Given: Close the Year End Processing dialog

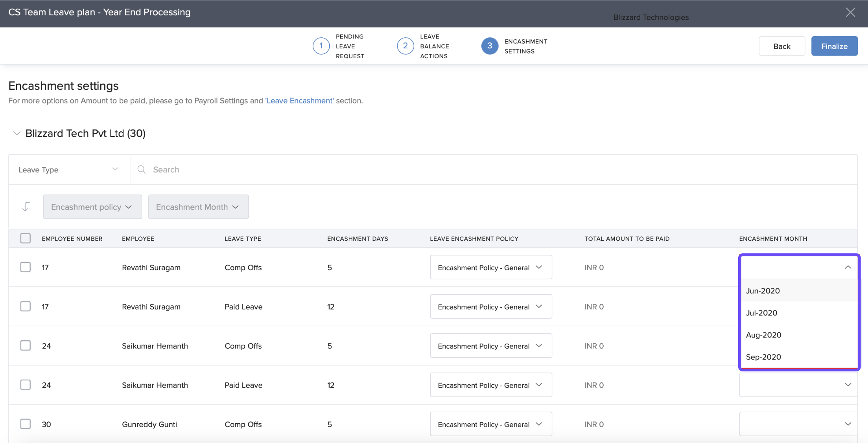Looking at the screenshot, I should (850, 13).
